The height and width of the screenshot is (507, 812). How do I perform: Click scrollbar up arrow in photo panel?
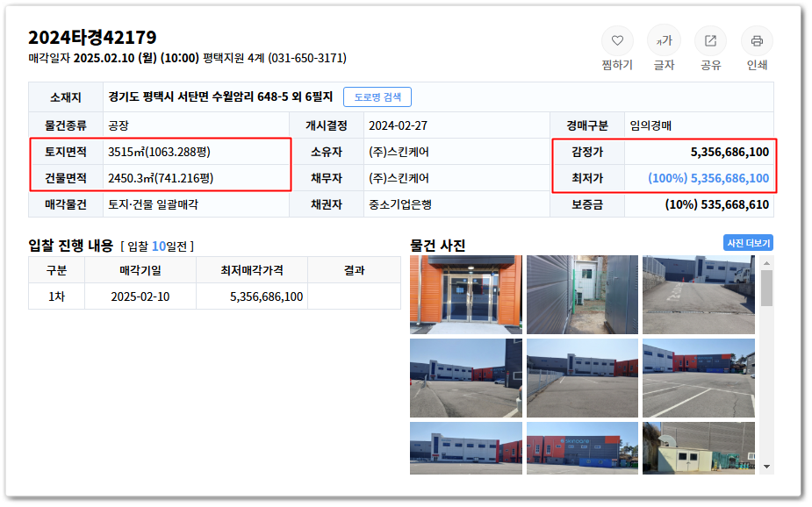click(x=766, y=263)
